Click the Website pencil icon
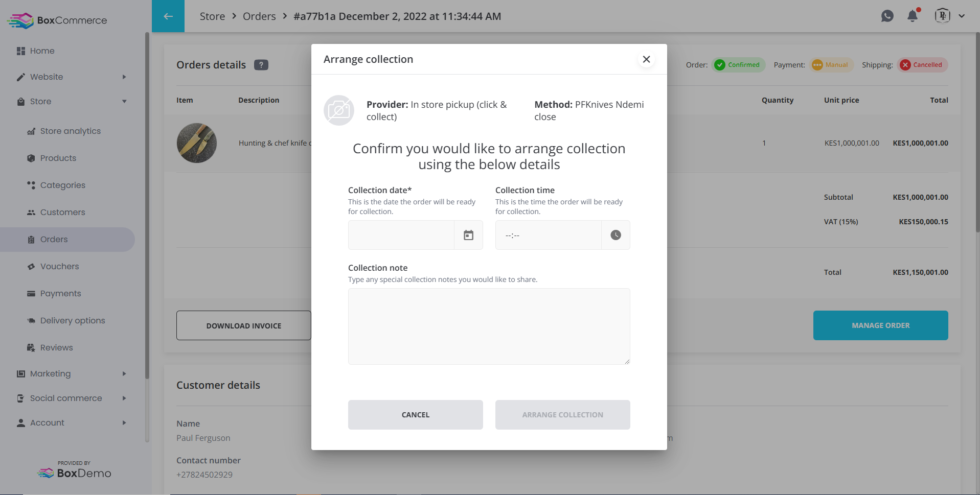 tap(21, 77)
